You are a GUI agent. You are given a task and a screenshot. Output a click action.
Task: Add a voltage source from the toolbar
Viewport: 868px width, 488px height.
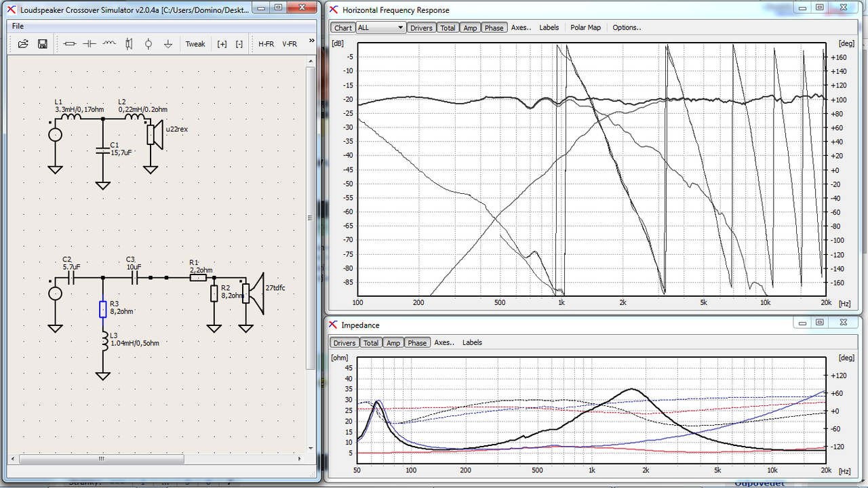[x=149, y=44]
